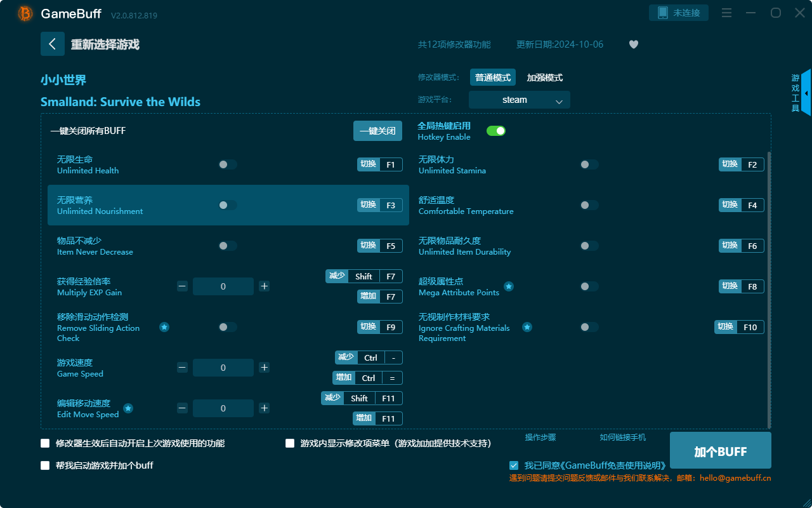
Task: Check the 帮我启动游戏并加个buff checkbox
Action: pyautogui.click(x=45, y=465)
